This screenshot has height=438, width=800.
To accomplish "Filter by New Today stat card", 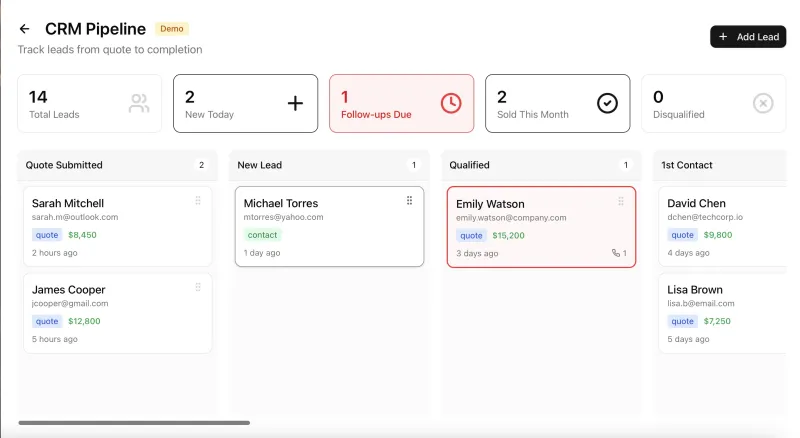I will coord(245,104).
